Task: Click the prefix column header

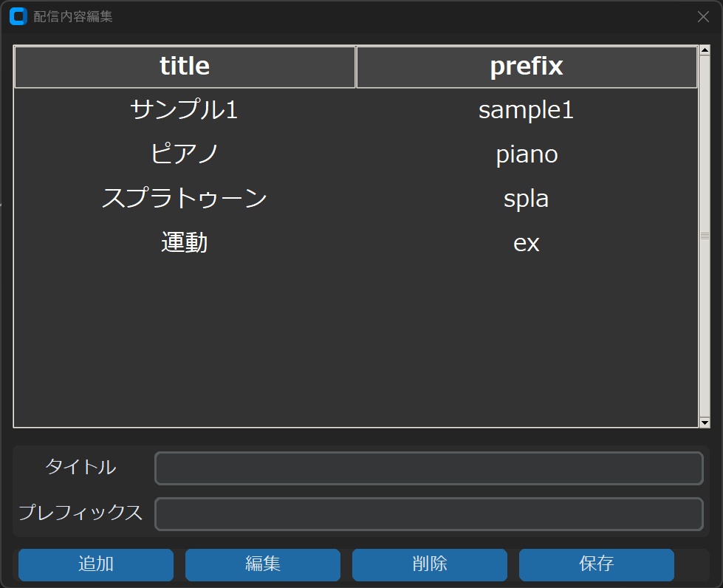Action: pos(527,66)
